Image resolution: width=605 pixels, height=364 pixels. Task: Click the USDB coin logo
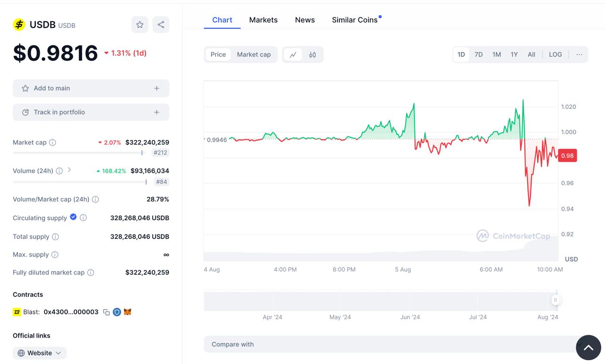[19, 25]
